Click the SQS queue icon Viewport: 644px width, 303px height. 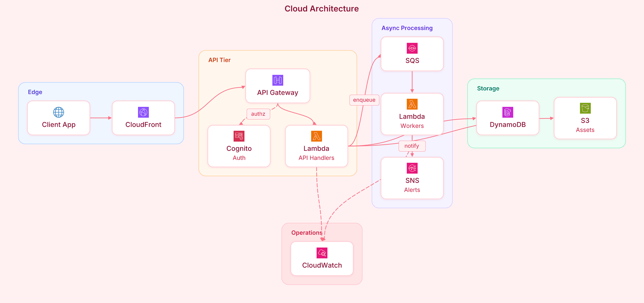pyautogui.click(x=412, y=48)
